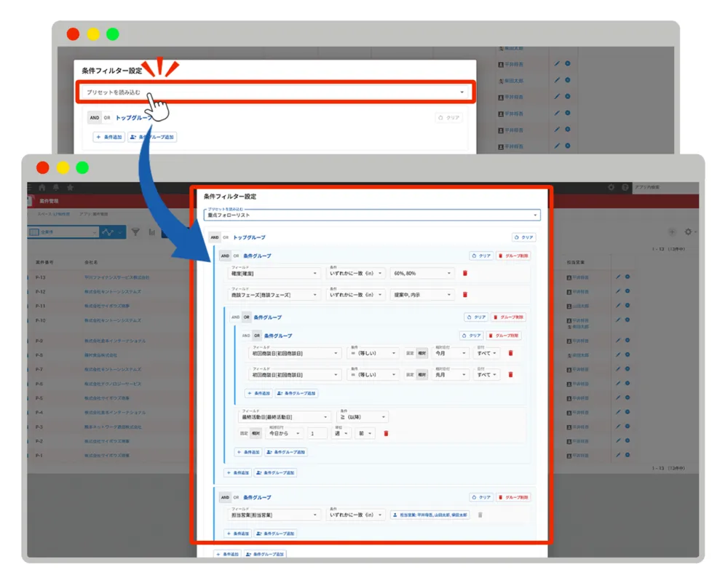Image resolution: width=728 pixels, height=578 pixels.
Task: Open the プリセットを読み込む dropdown showing 重点フォローリスト
Action: click(x=372, y=215)
